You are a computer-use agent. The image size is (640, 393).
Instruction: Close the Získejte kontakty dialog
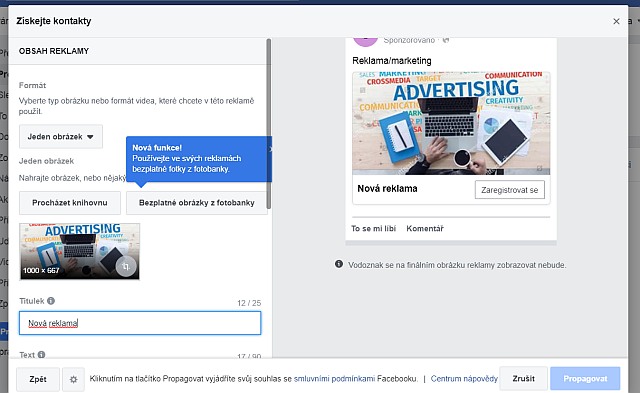pos(616,21)
